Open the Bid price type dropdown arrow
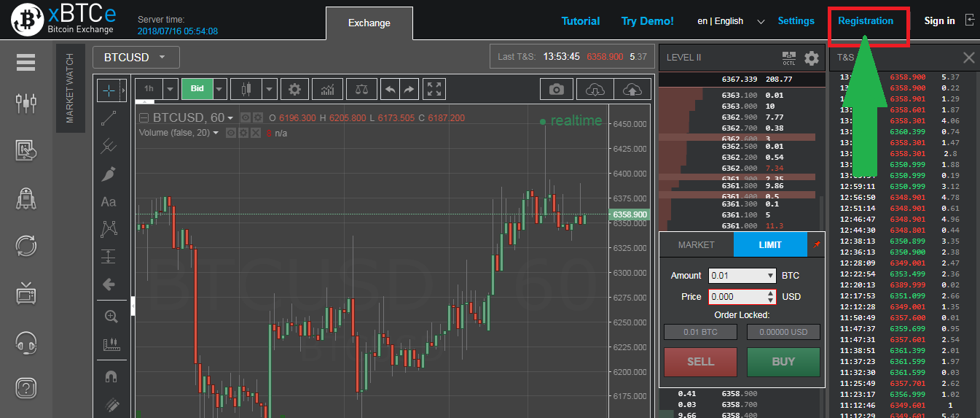Screen dimensions: 980x418 (220, 89)
